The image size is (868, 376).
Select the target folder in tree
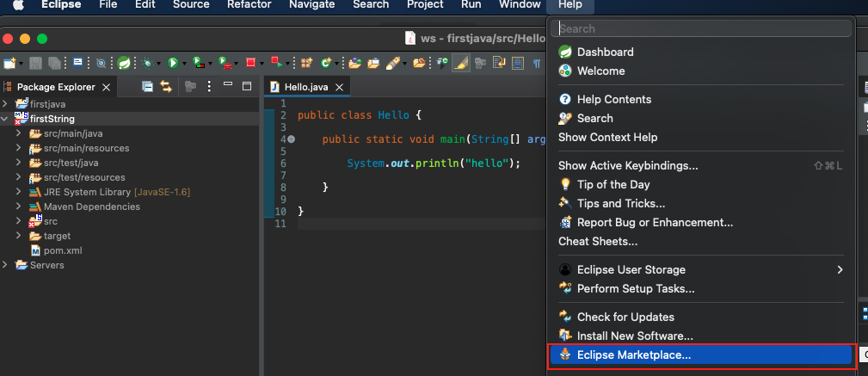(57, 236)
